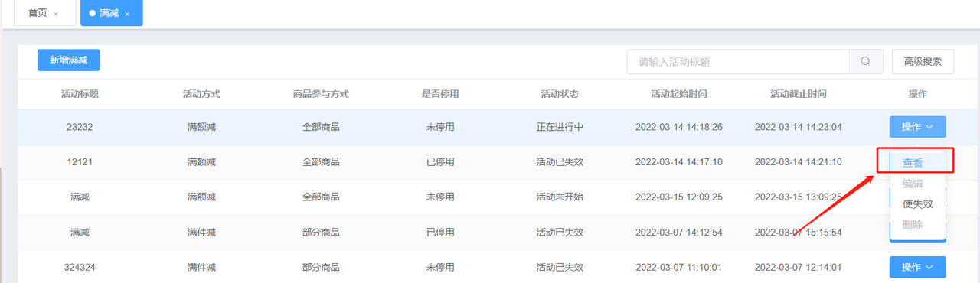Select the 23232 activity title cell
Viewport: 980px width, 283px height.
80,127
